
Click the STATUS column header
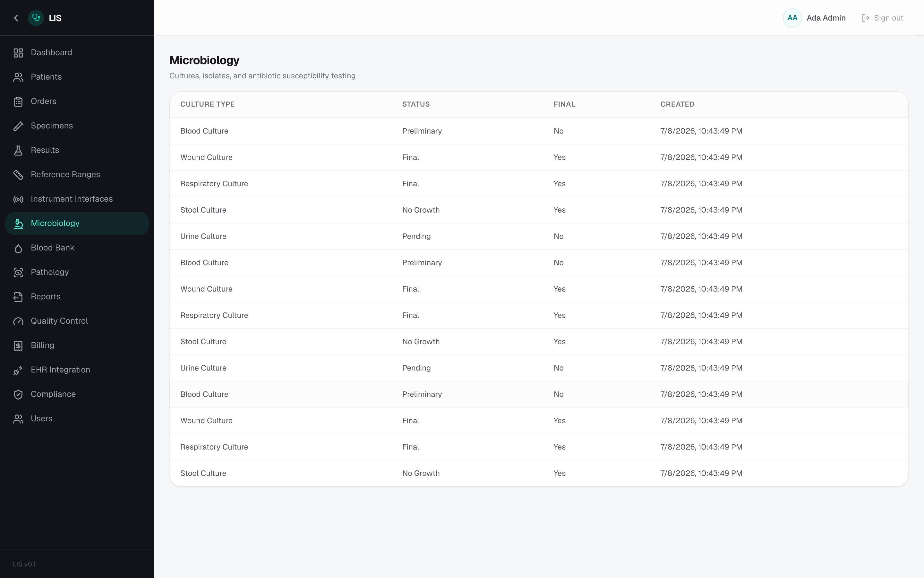pyautogui.click(x=416, y=104)
